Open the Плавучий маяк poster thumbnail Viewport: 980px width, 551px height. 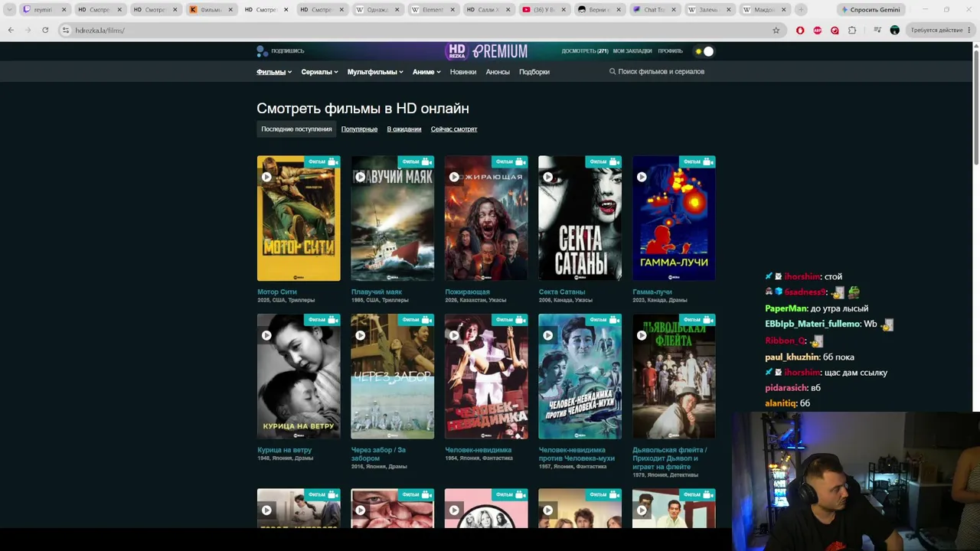coord(393,218)
